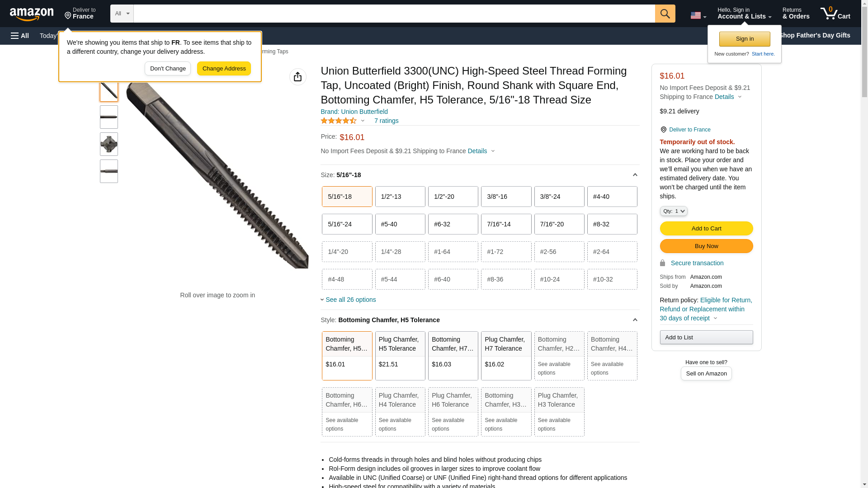Click the Add to Cart button
Screen dimensions: 868x488
706,228
